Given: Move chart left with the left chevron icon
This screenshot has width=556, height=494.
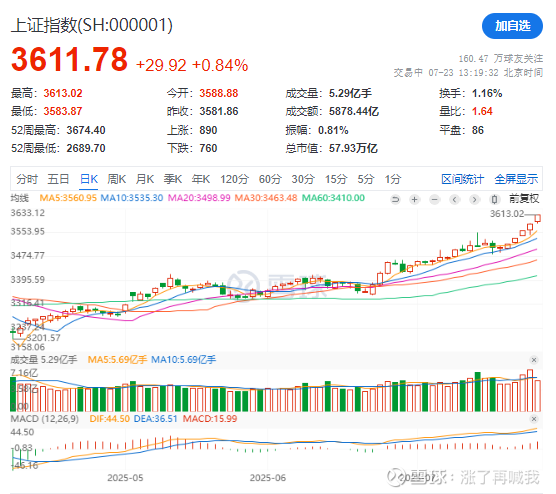Looking at the screenshot, I should pos(455,200).
